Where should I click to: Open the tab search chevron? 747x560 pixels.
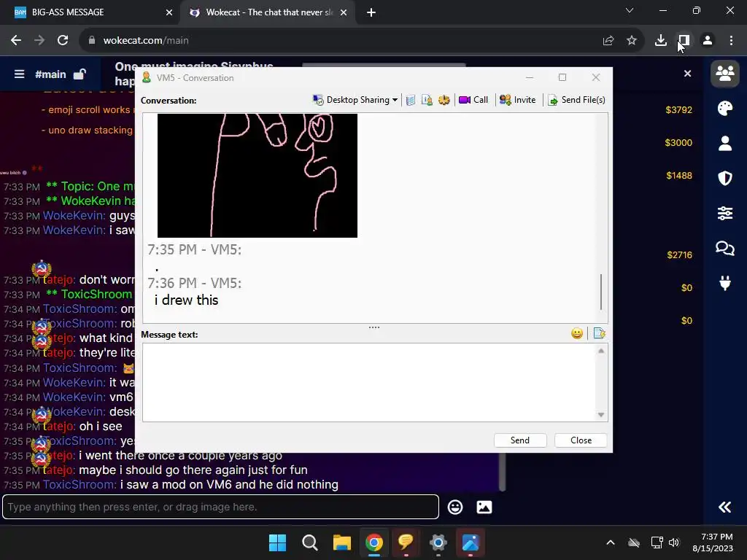(630, 10)
